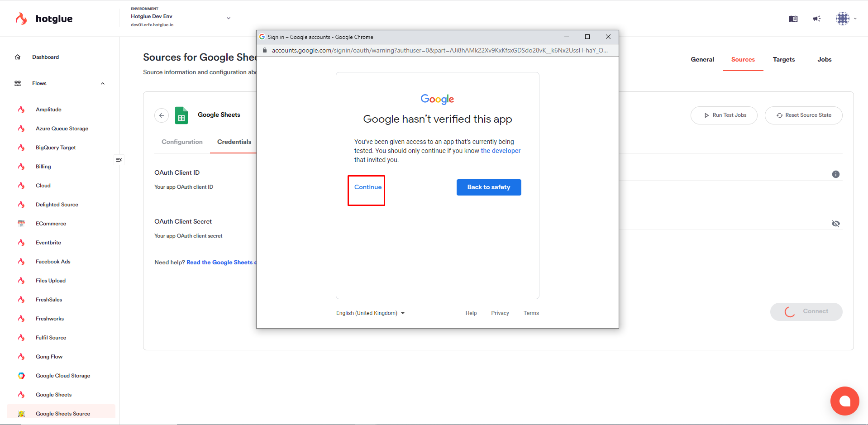Open the Credentials tab
This screenshot has height=425, width=868.
tap(234, 142)
